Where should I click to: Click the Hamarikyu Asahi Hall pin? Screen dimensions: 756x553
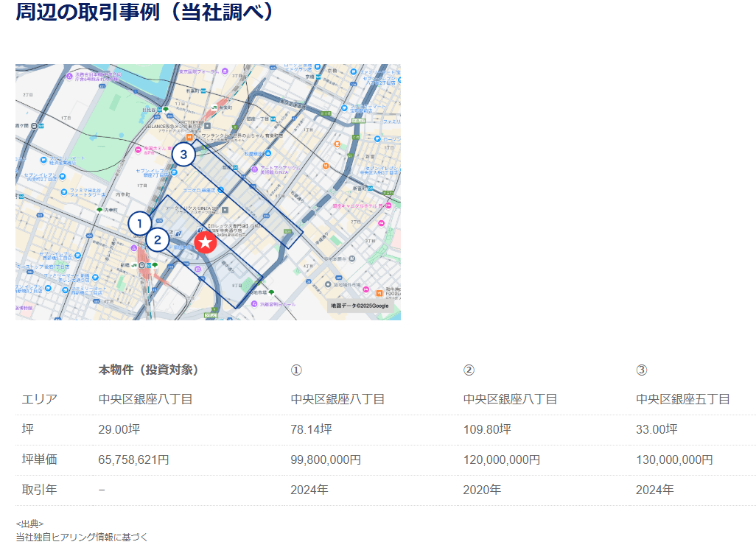click(x=255, y=303)
